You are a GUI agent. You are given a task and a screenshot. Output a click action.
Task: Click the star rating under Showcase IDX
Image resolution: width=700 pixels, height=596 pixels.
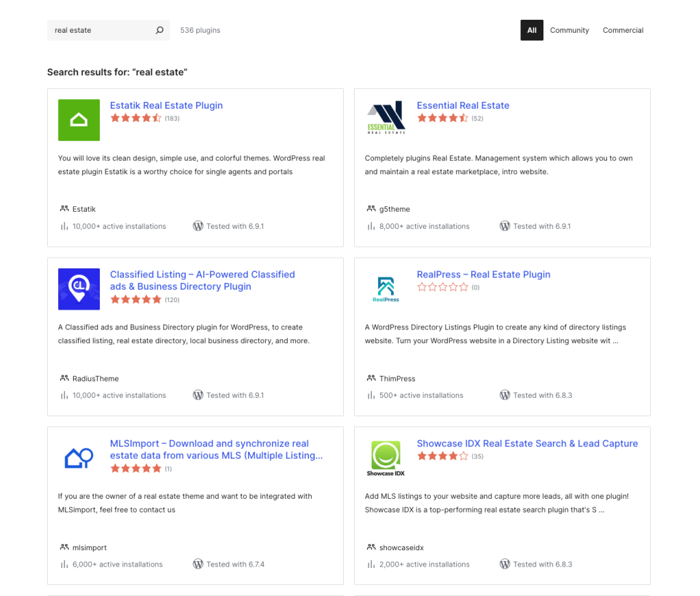(442, 456)
